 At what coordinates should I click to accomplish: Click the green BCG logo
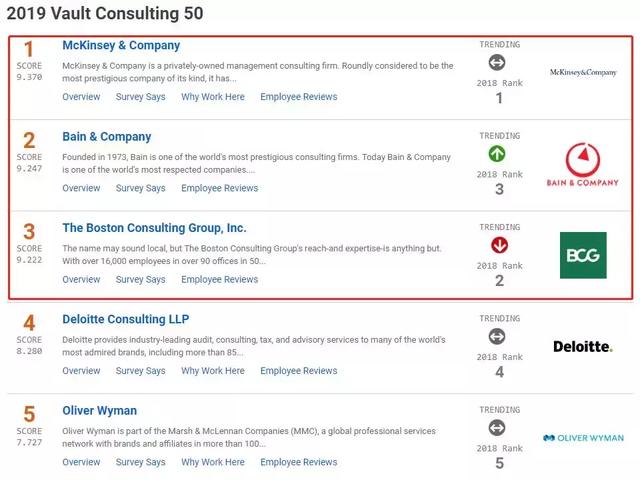point(583,255)
